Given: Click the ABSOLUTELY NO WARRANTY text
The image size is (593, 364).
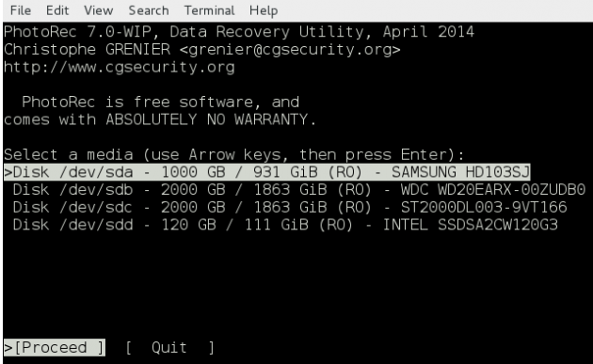Looking at the screenshot, I should [x=211, y=119].
